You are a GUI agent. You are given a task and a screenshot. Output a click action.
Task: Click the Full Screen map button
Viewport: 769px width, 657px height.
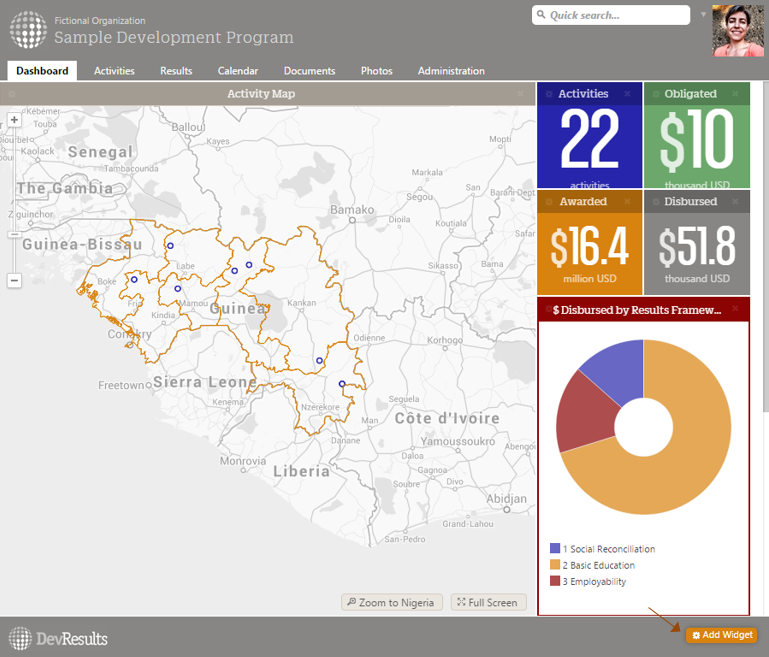coord(488,602)
